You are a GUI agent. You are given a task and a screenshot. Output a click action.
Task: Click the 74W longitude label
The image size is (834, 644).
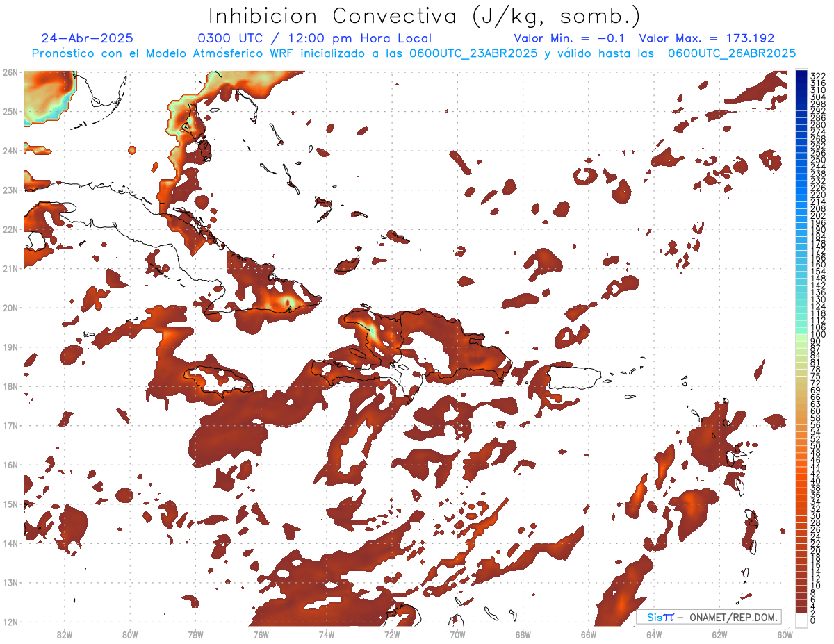(326, 635)
